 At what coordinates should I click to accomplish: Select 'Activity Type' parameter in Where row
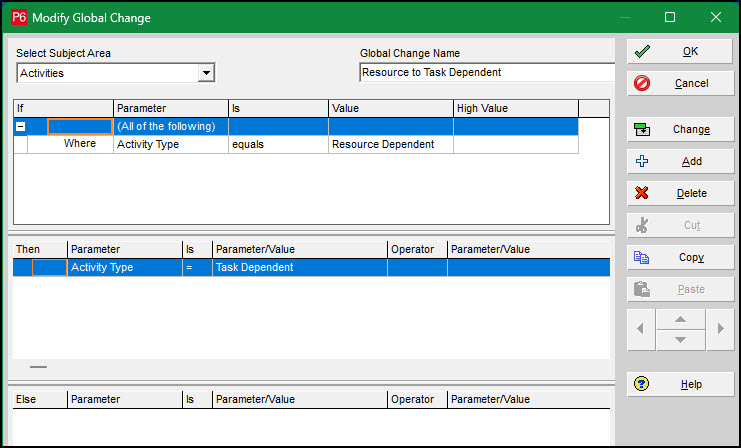171,144
